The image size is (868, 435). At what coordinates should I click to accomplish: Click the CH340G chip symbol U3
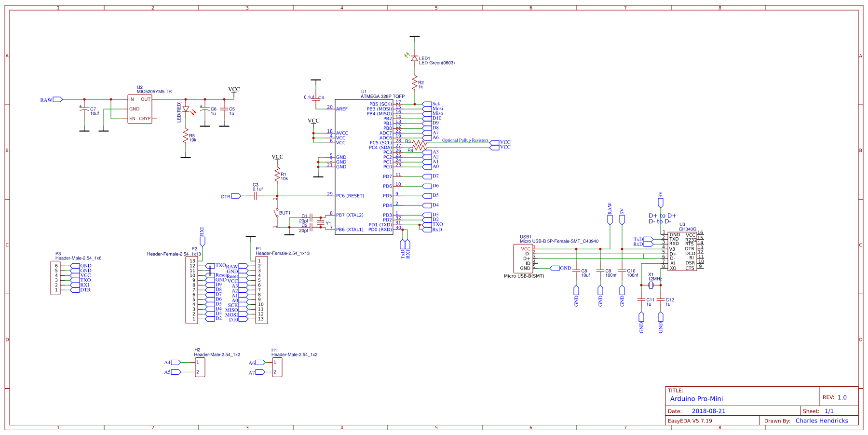(x=682, y=251)
